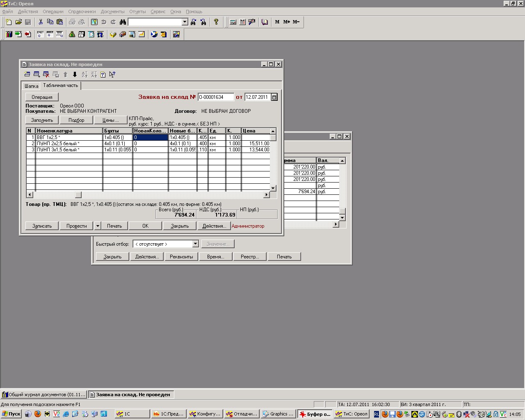Screen dimensions: 525x420
Task: Click the scissors cut icon
Action: (41, 22)
